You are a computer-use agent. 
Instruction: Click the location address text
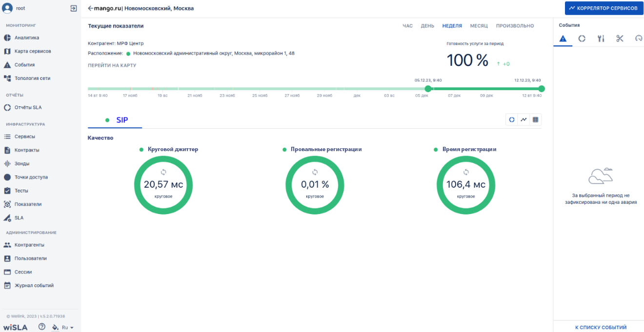(x=214, y=53)
